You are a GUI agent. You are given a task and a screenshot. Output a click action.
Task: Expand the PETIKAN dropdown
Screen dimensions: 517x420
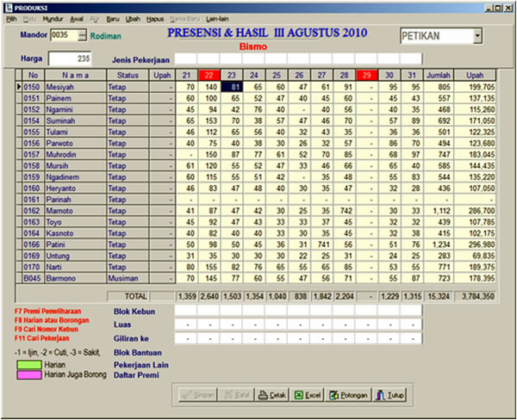click(x=477, y=36)
